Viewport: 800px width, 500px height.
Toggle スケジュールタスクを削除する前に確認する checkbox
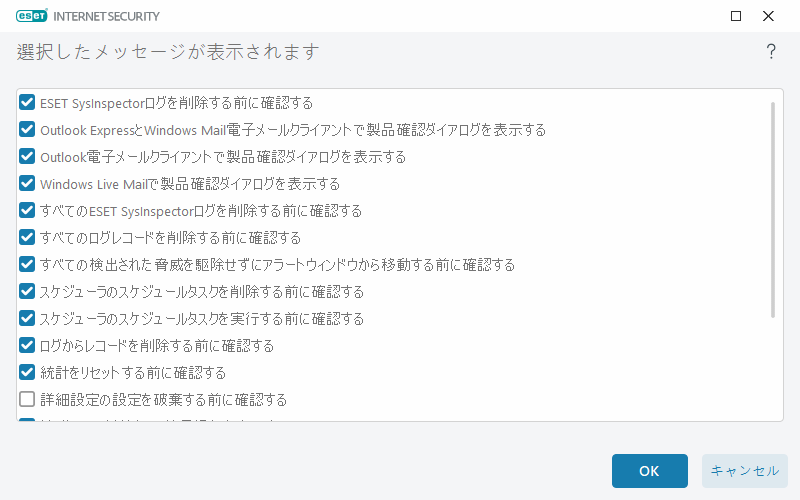(x=27, y=292)
